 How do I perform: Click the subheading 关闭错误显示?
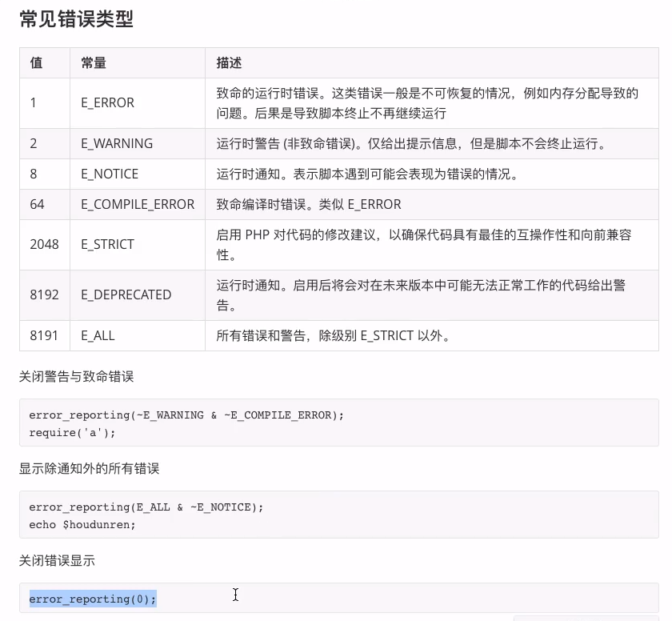tap(57, 561)
